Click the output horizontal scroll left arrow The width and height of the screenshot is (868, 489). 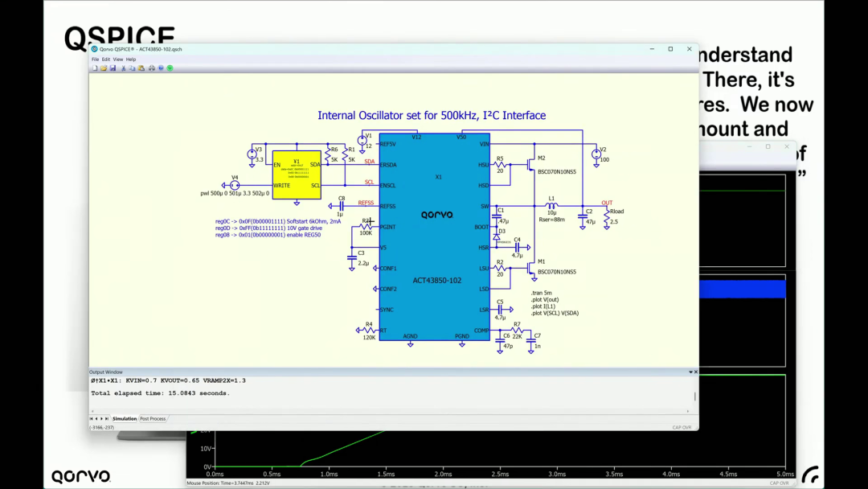(92, 412)
